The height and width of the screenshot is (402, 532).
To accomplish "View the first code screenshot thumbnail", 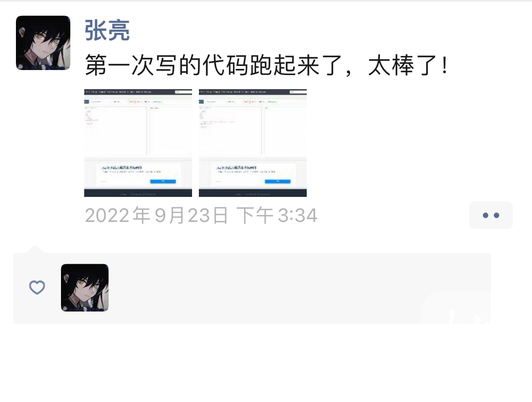I will (x=138, y=143).
